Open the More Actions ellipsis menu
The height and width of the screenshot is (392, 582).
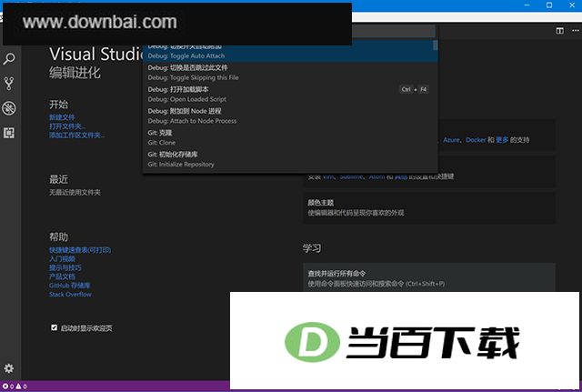coord(576,30)
